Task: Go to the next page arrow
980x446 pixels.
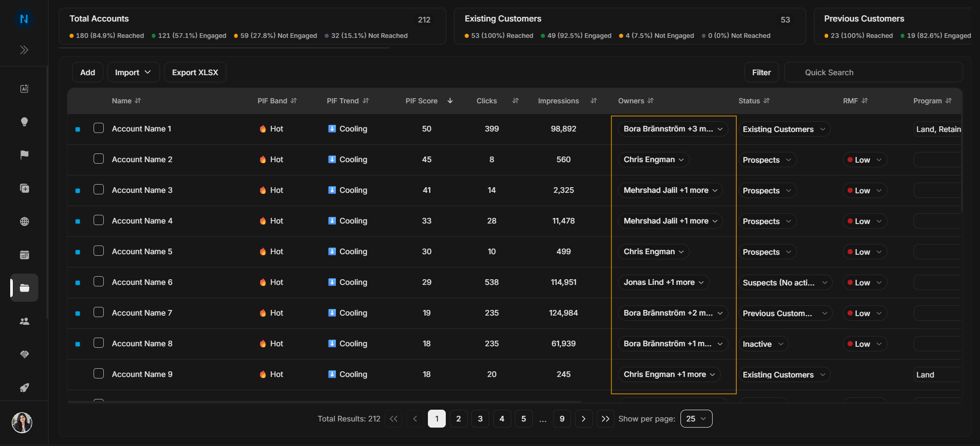Action: (x=583, y=419)
